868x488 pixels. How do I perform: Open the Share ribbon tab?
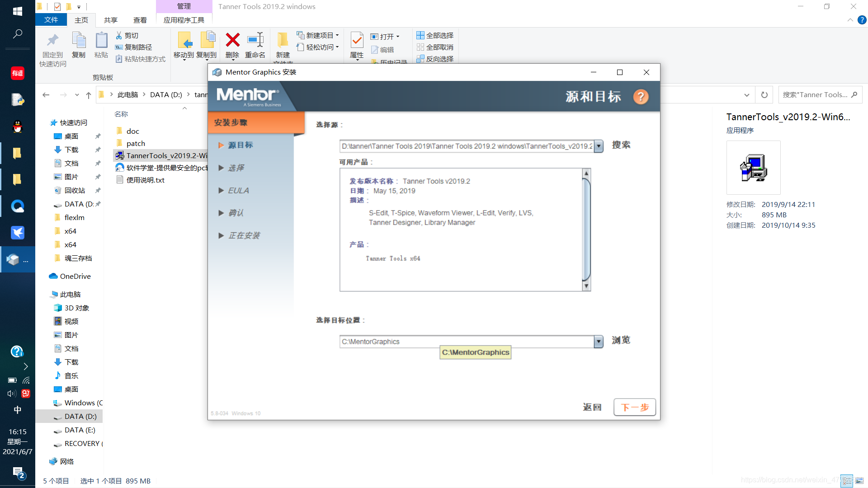pos(110,20)
